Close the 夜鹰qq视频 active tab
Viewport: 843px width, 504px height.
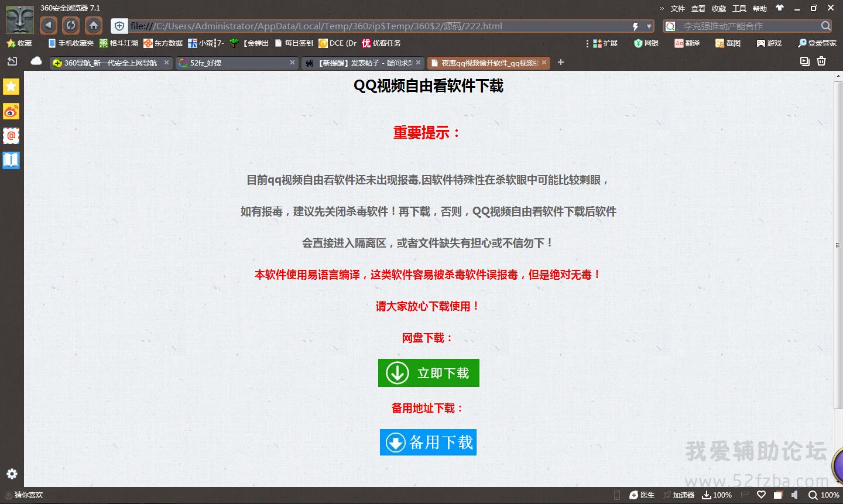click(544, 63)
